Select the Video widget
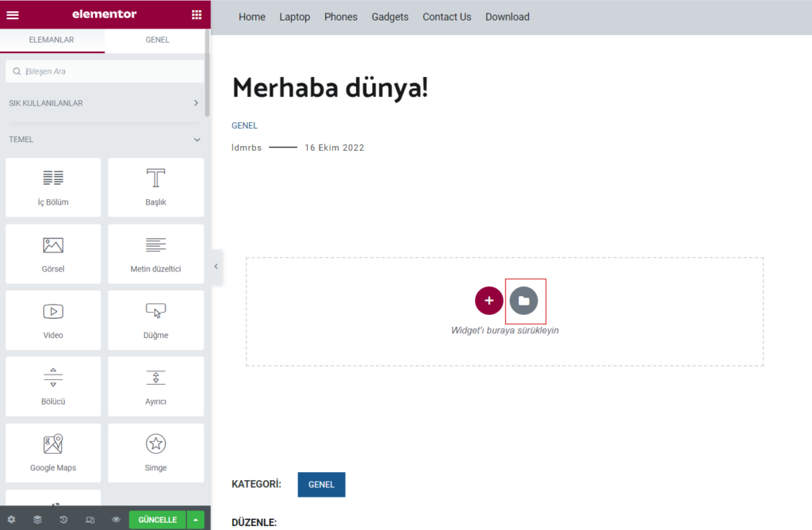The height and width of the screenshot is (530, 812). point(53,321)
